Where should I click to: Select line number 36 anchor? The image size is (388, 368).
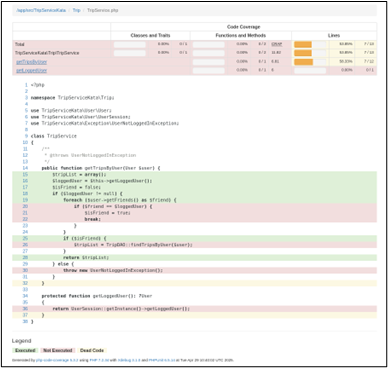25,309
